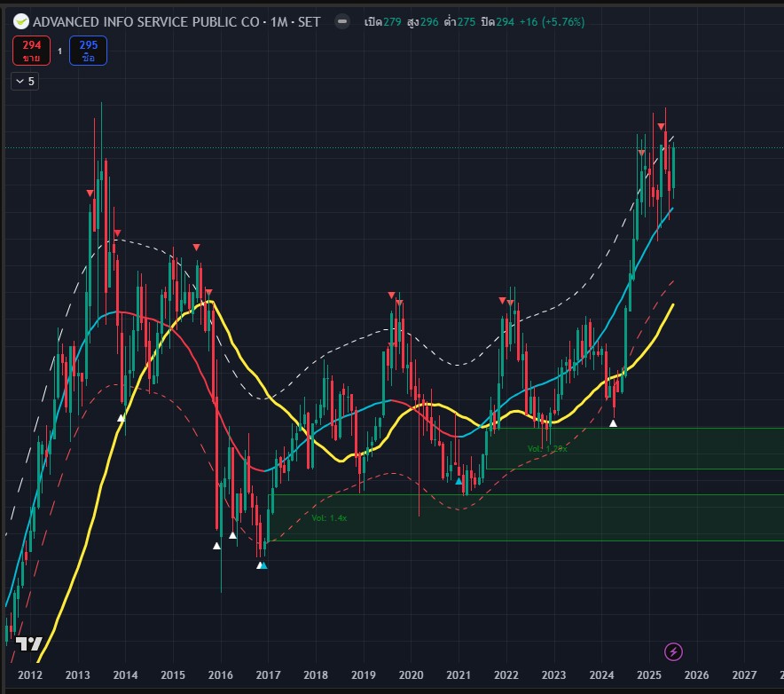Click the red down-triangle signal marker in 2013

[90, 193]
